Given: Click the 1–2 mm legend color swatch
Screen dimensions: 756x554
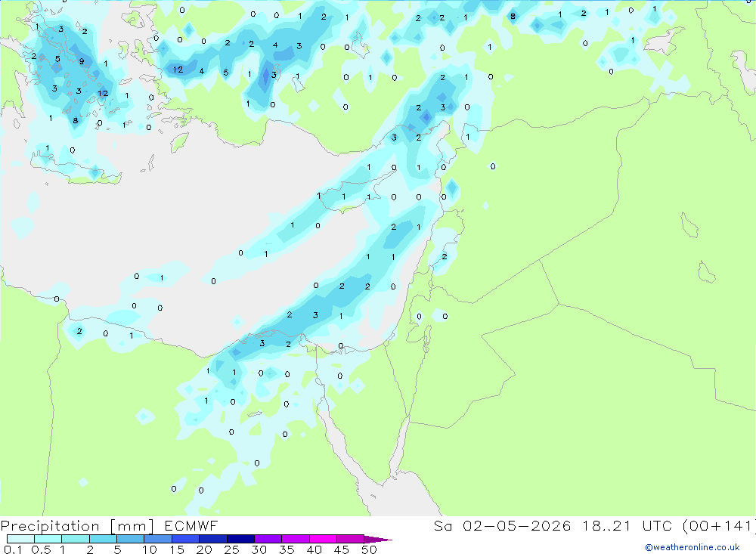Looking at the screenshot, I should 75,539.
